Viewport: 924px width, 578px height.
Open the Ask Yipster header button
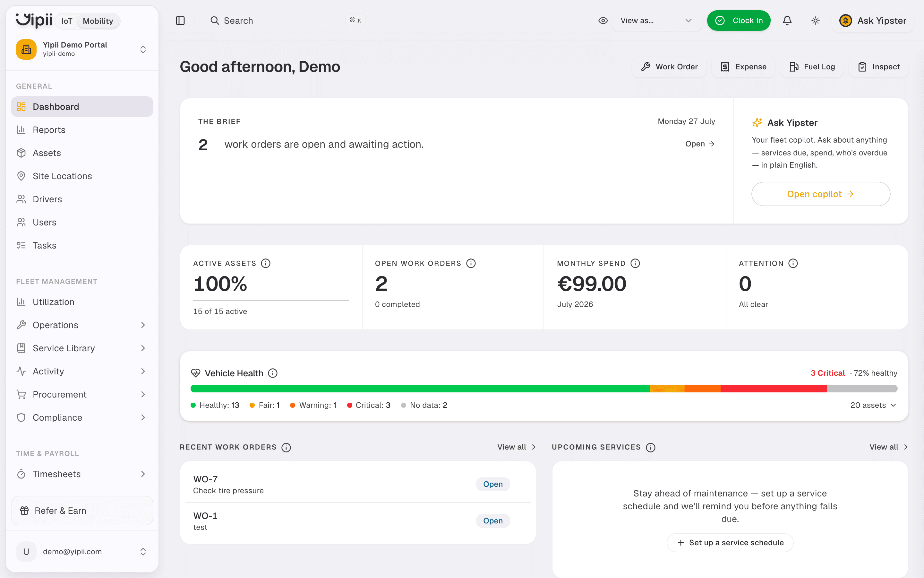tap(873, 21)
